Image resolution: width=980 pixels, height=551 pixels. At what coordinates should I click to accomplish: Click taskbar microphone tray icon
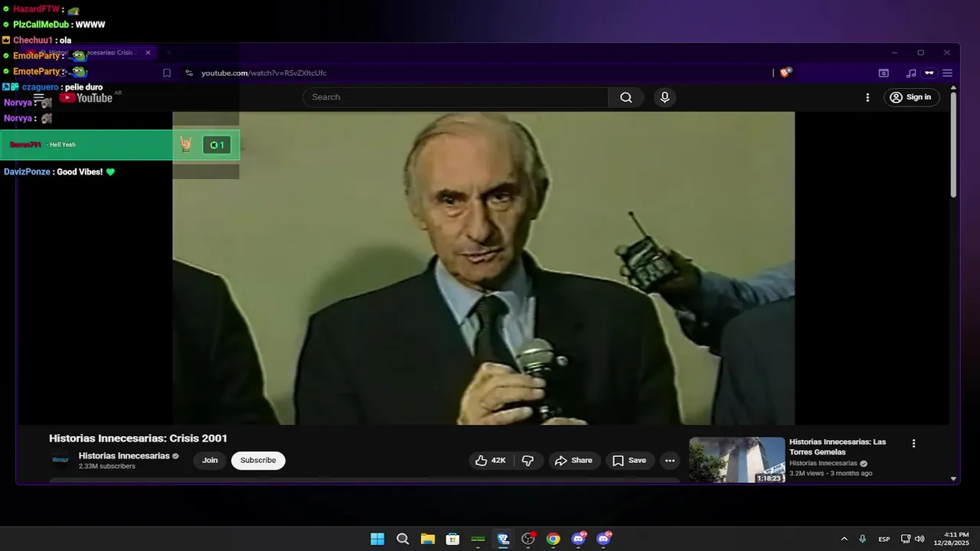click(863, 539)
